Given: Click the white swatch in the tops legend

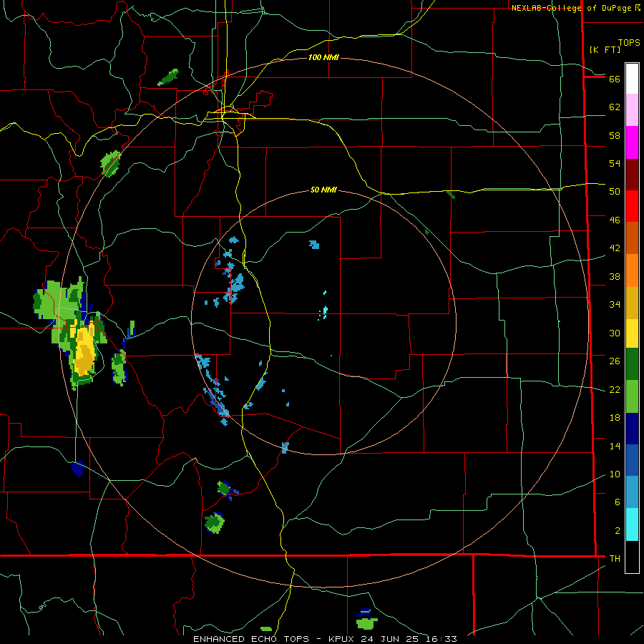Looking at the screenshot, I should pos(632,79).
